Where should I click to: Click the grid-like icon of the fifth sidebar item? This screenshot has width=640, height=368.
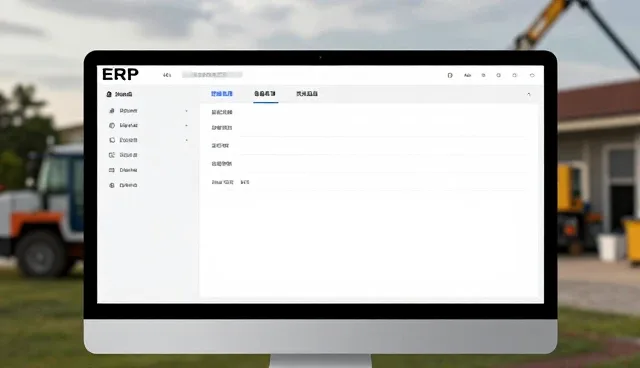[x=112, y=170]
